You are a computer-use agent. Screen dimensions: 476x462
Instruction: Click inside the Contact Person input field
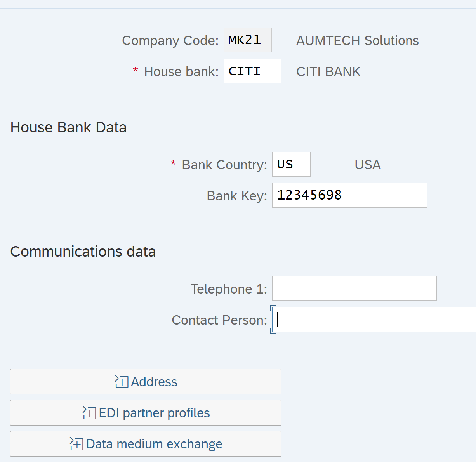pos(374,320)
